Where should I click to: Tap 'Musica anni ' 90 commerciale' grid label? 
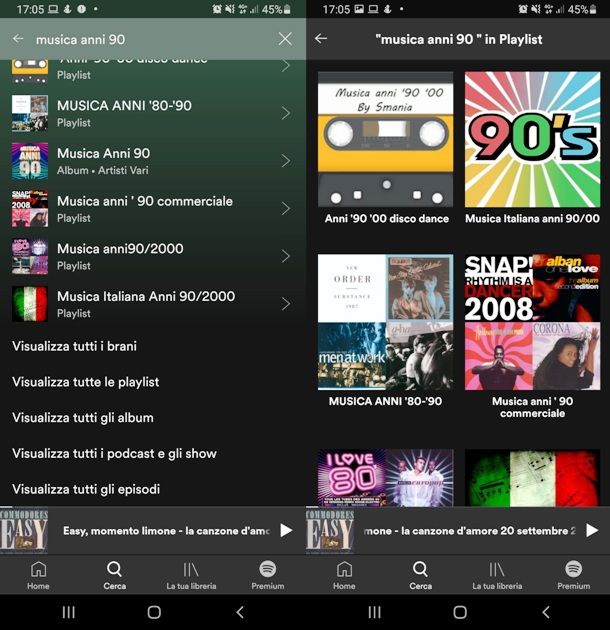point(532,407)
